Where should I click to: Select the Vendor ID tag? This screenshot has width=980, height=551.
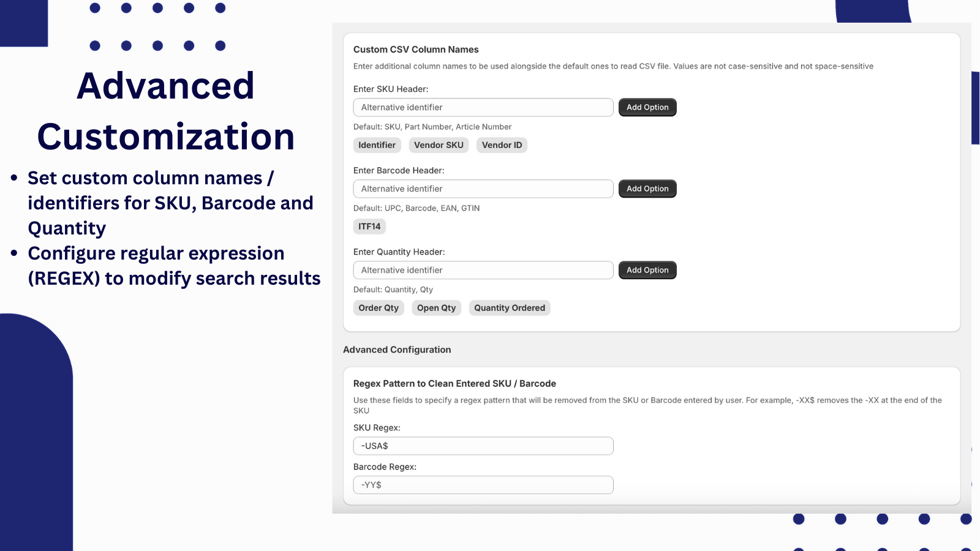click(x=502, y=145)
